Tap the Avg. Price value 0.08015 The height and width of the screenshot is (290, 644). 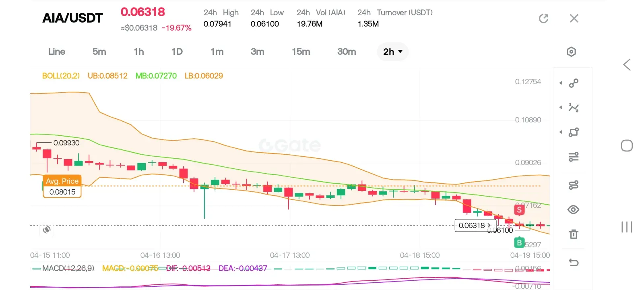(x=62, y=192)
